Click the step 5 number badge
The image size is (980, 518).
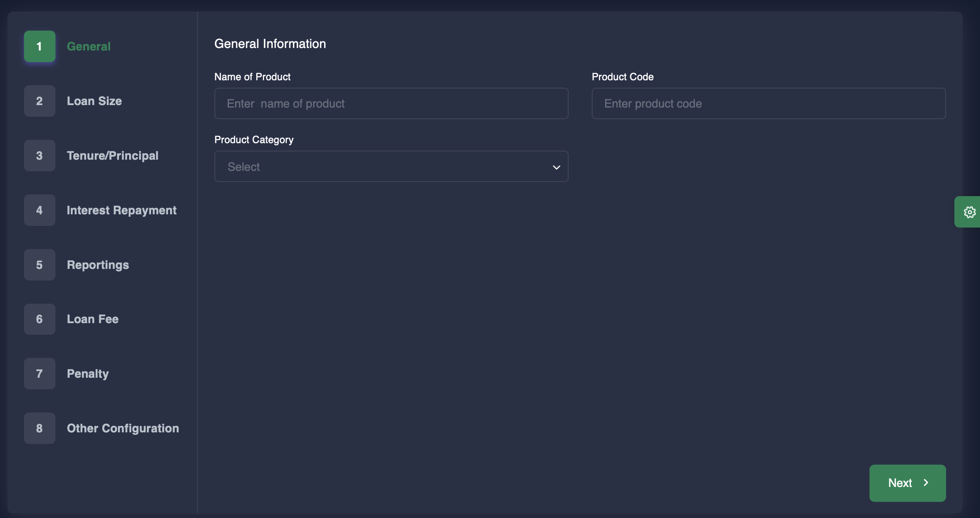39,265
